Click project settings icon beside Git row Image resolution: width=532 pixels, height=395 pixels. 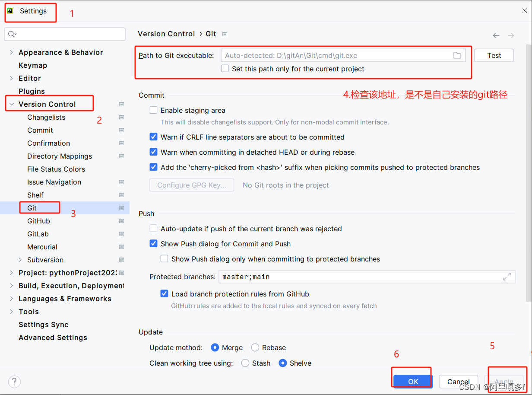click(122, 208)
